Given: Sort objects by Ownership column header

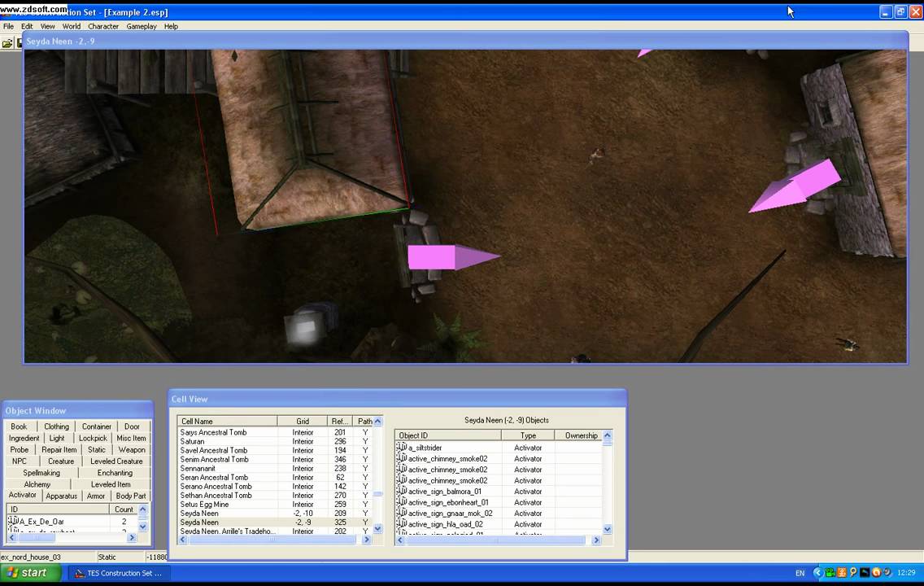Looking at the screenshot, I should point(578,435).
